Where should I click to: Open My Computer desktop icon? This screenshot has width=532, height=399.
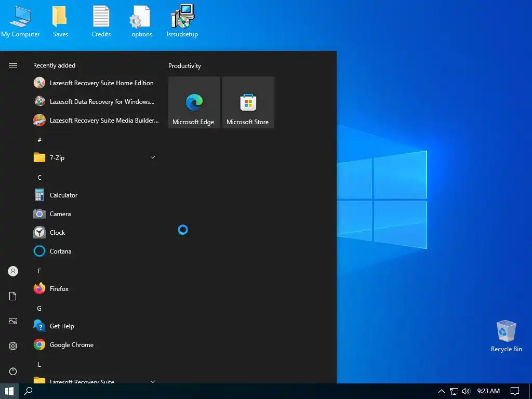20,21
